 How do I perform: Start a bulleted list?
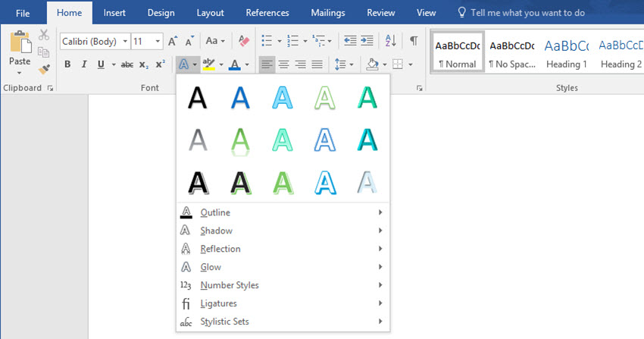(x=267, y=41)
